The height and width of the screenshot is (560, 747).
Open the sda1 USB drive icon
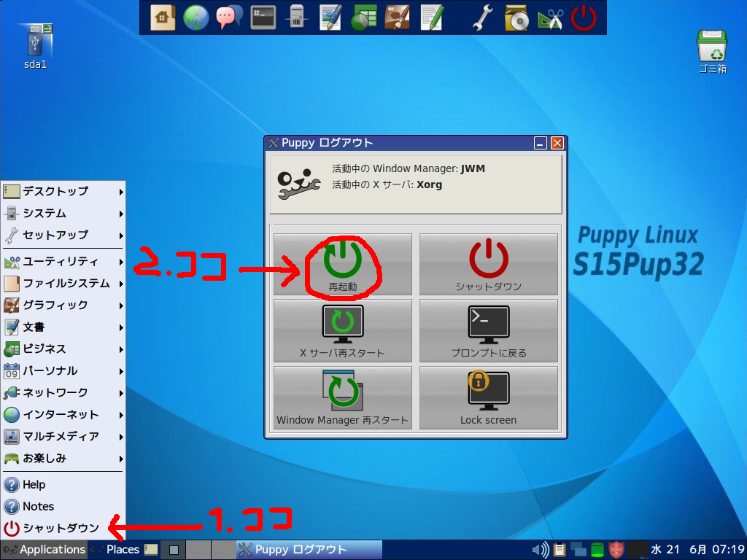click(x=36, y=47)
